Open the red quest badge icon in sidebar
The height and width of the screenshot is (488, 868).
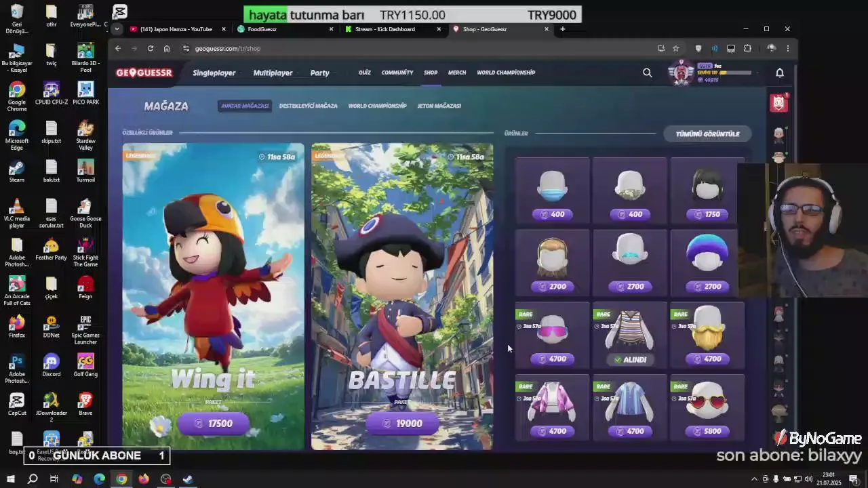(778, 103)
